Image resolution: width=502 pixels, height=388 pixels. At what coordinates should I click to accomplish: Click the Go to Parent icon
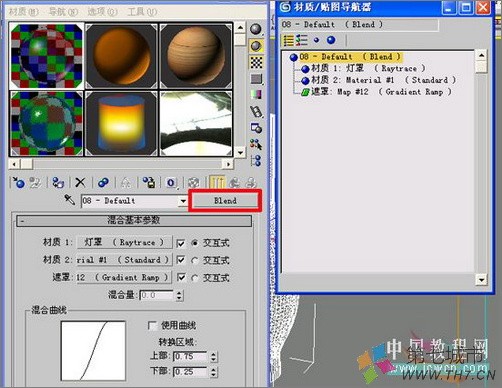pyautogui.click(x=235, y=182)
